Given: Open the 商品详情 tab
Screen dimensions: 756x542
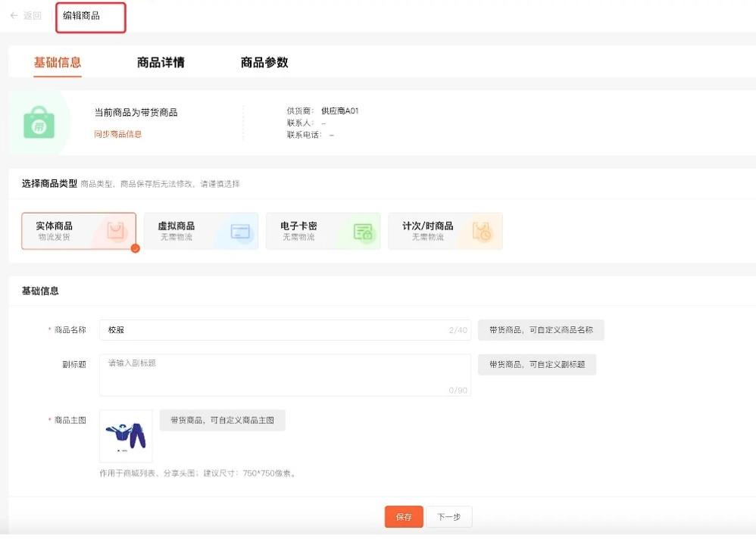Looking at the screenshot, I should 161,62.
